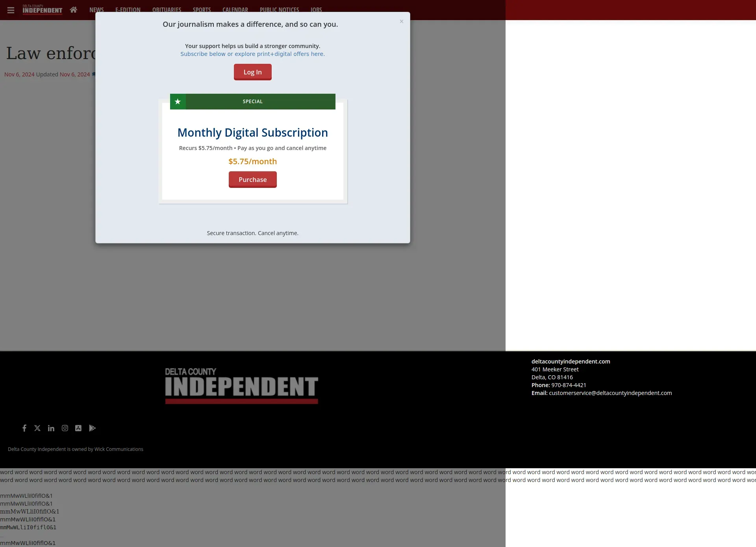Select the E-Edition menu item
The width and height of the screenshot is (756, 547).
point(128,10)
